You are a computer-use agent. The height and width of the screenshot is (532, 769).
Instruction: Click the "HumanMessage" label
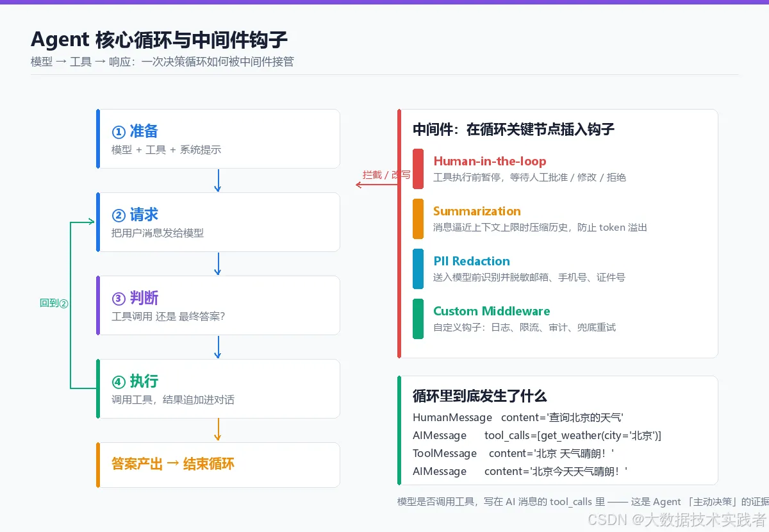tap(452, 418)
